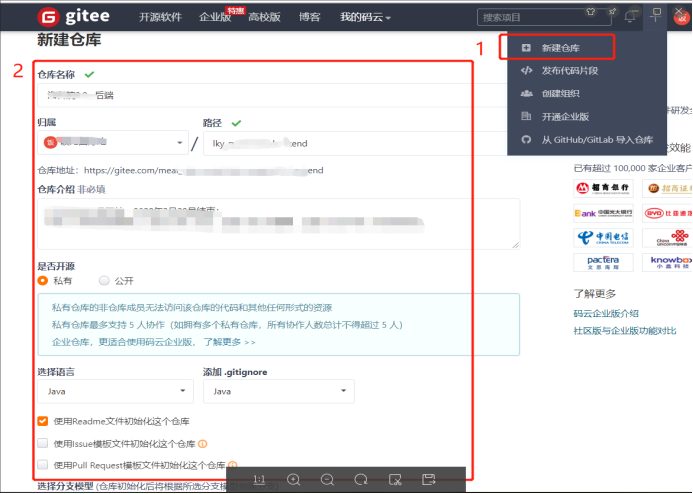693x494 pixels.
Task: Click the screenshot crop scissors icon
Action: [x=395, y=479]
